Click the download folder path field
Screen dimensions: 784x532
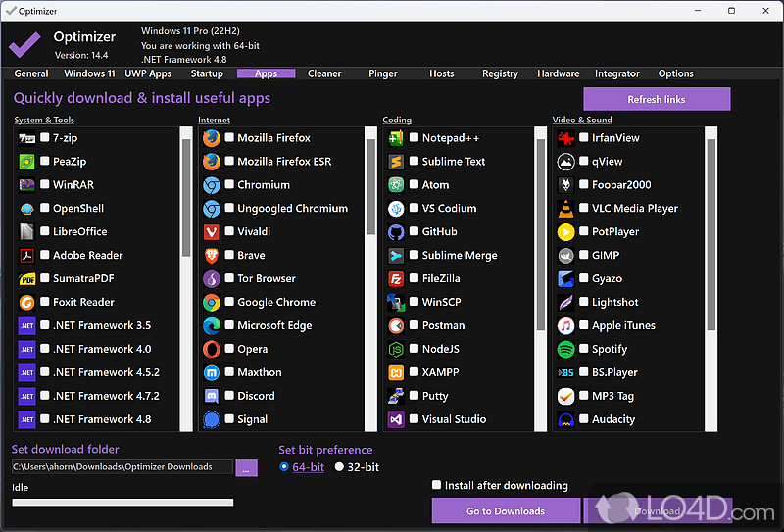122,467
